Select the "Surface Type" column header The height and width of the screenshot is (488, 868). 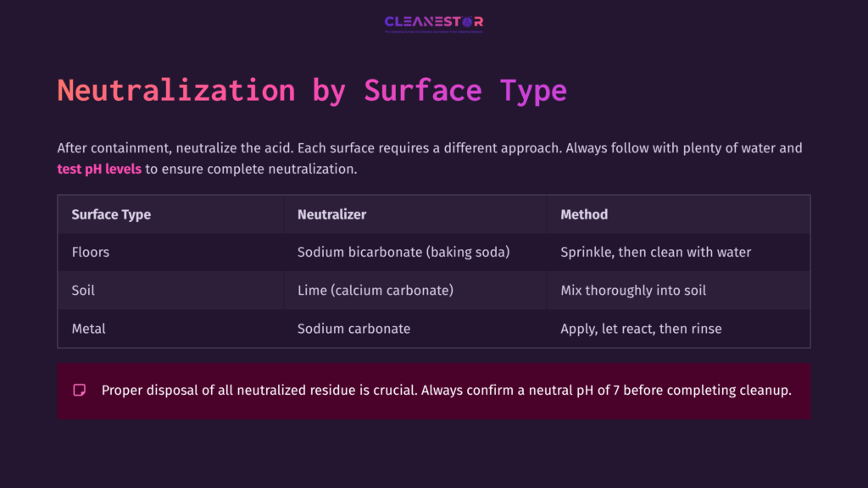coord(111,214)
